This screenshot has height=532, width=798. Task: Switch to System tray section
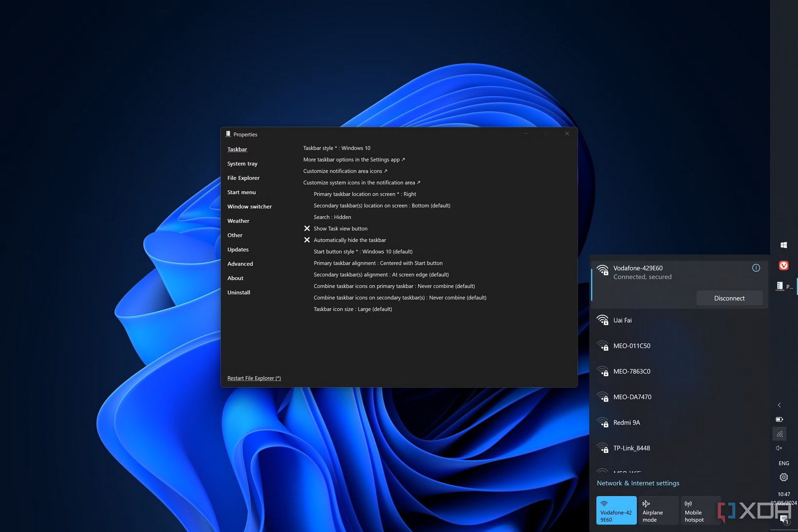242,164
